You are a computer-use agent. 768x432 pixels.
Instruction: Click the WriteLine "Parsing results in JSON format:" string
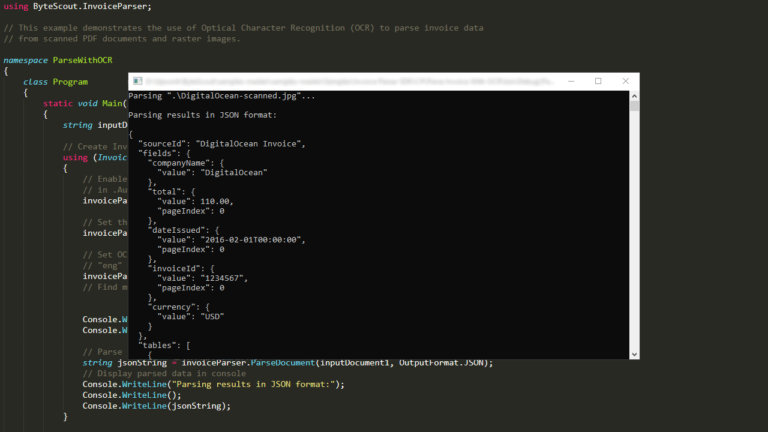click(255, 384)
